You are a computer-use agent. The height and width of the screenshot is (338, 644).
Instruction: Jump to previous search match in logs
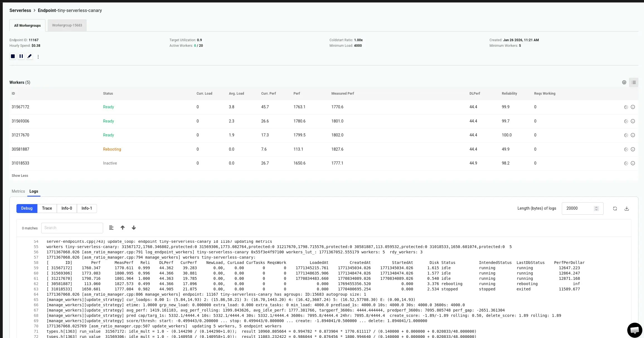123,228
